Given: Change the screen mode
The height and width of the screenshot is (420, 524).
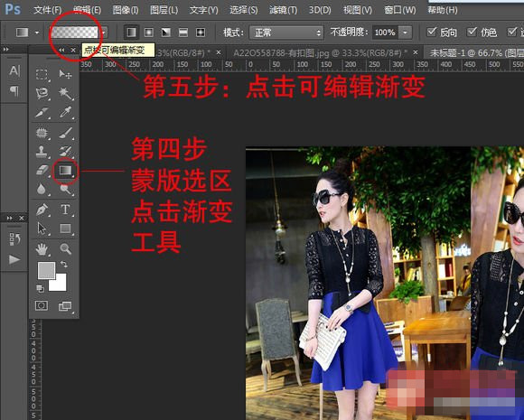Looking at the screenshot, I should point(65,306).
